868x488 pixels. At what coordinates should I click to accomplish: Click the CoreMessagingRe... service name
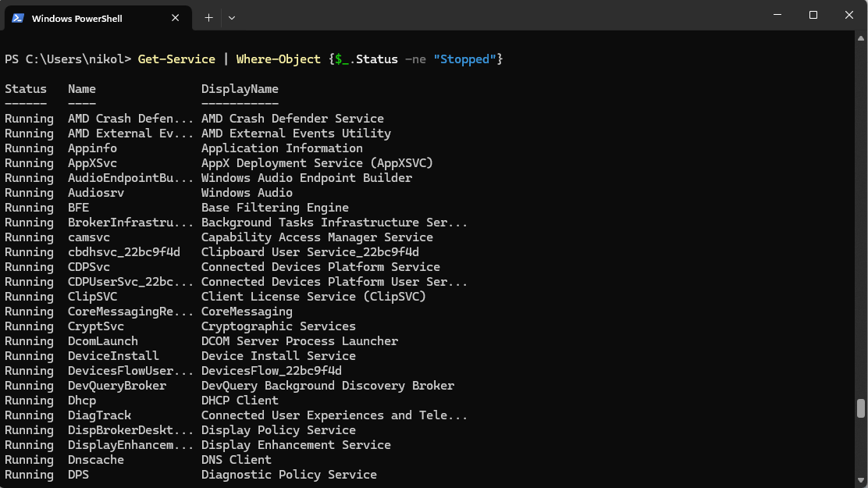pos(130,312)
